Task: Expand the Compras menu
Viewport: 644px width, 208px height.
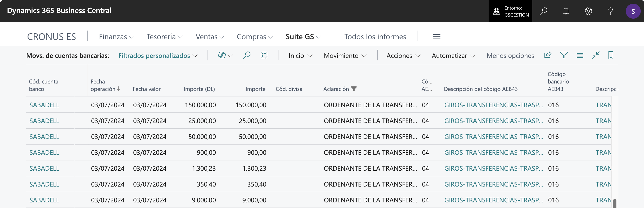Action: pyautogui.click(x=255, y=37)
